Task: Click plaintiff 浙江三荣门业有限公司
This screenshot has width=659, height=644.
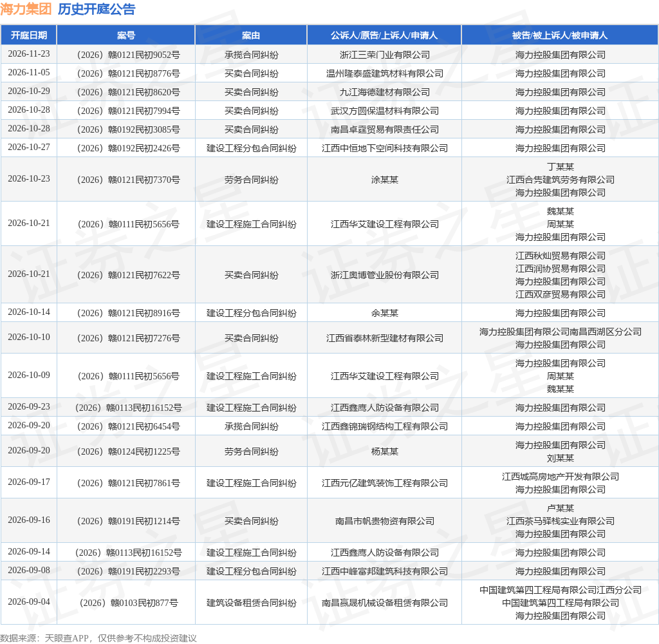Action: [385, 55]
